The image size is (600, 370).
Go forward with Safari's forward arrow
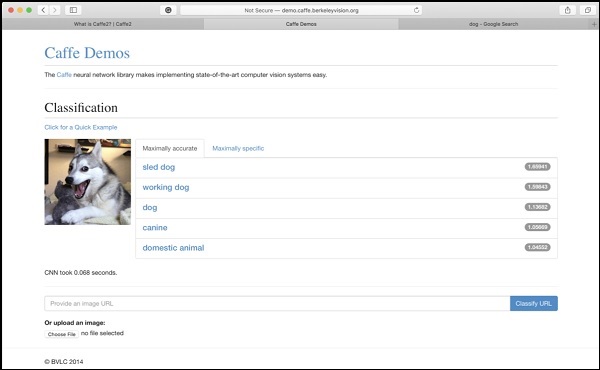55,10
